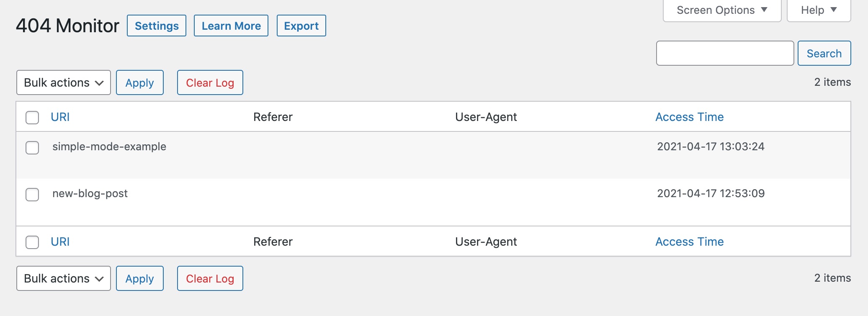Screen dimensions: 868x316
Task: Click the top Apply button
Action: pos(140,82)
